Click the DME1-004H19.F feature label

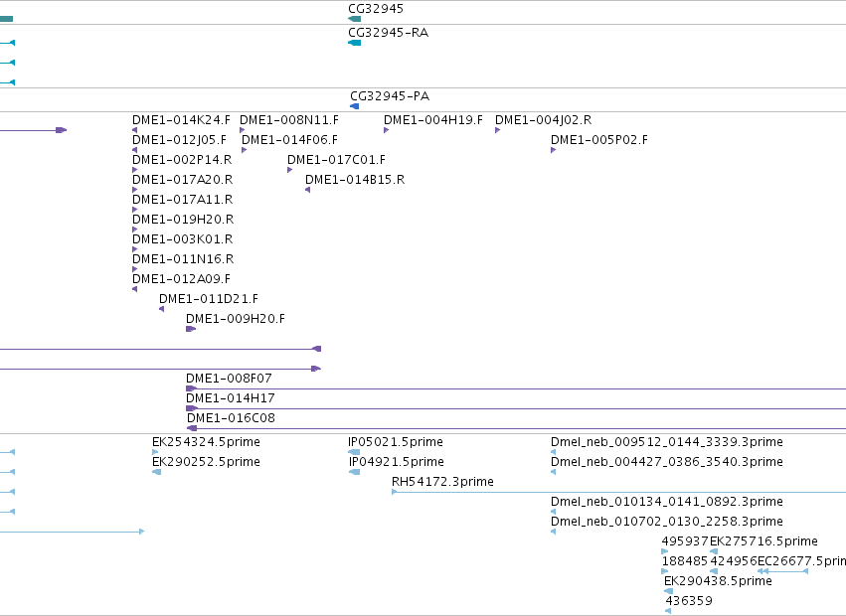(x=433, y=120)
